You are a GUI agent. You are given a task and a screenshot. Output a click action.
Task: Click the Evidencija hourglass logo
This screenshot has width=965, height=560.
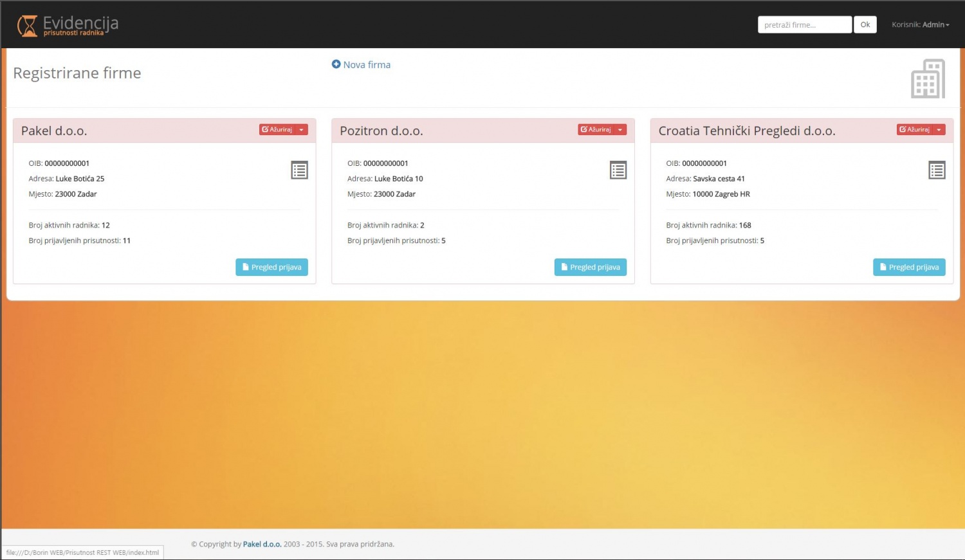[28, 26]
